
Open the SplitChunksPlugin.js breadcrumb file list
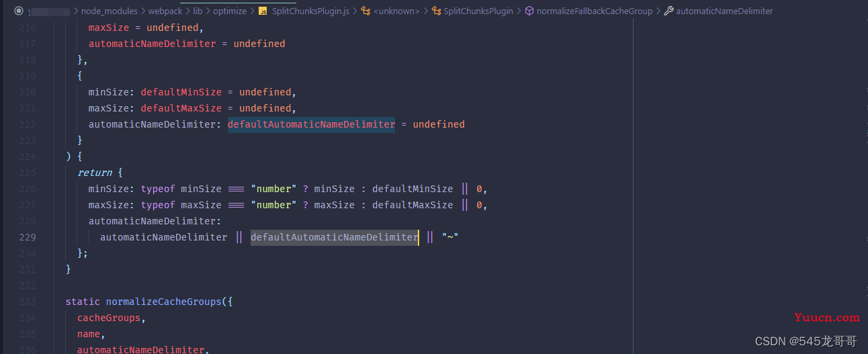coord(310,11)
